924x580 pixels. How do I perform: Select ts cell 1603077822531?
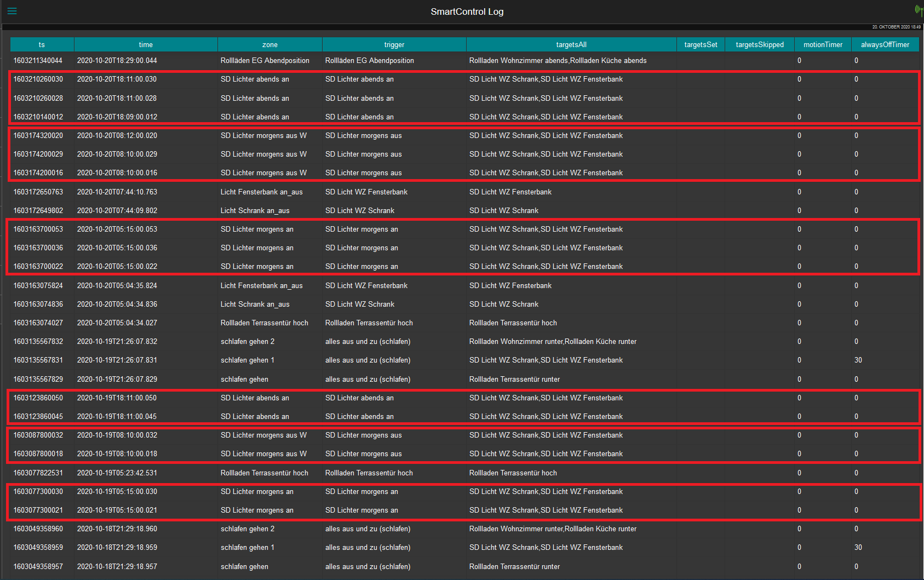(38, 473)
